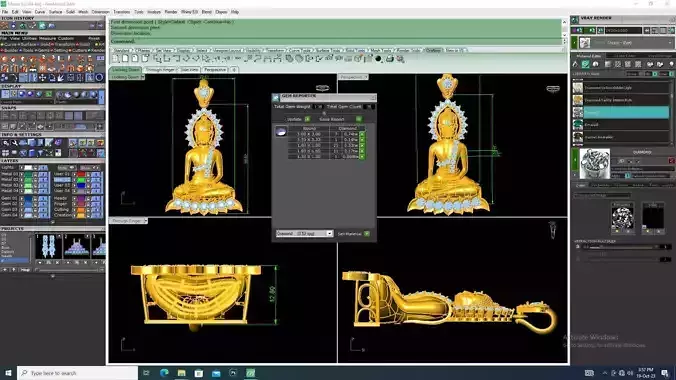Click the move arrows icon in Main Menu
676x380 pixels.
(42, 78)
